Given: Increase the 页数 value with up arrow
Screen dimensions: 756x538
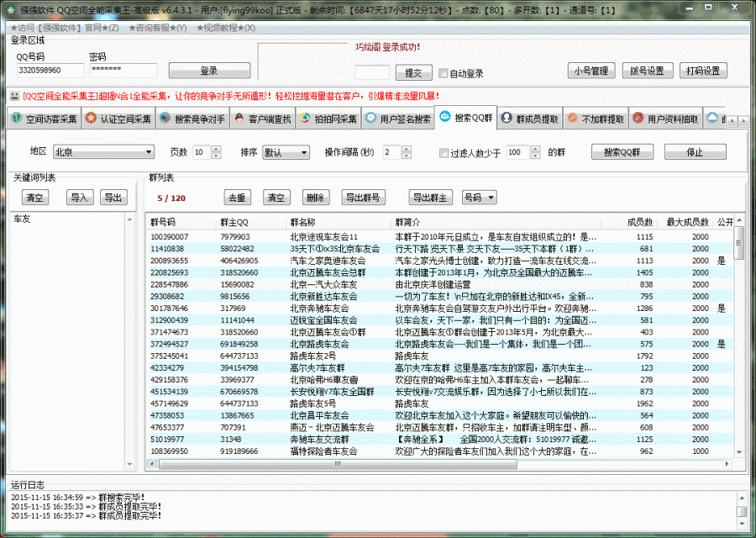Looking at the screenshot, I should tap(217, 149).
